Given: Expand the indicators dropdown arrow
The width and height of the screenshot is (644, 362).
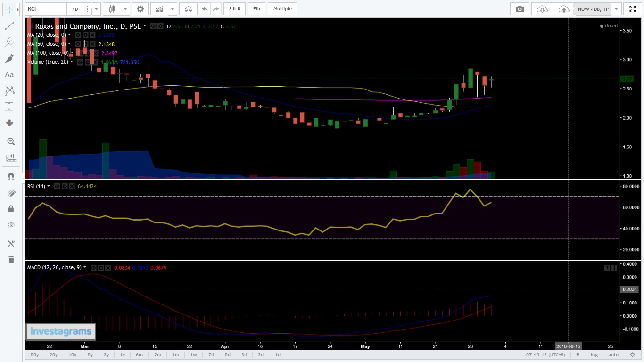Looking at the screenshot, I should [x=173, y=8].
